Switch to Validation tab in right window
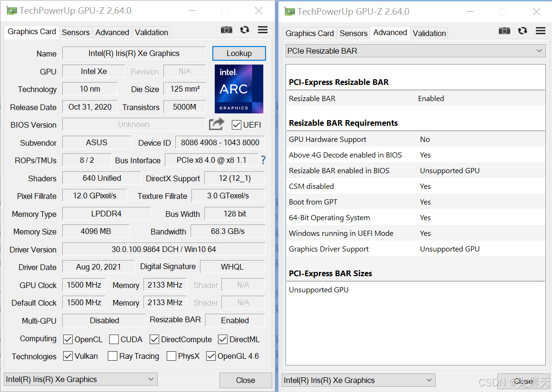Screen dimensions: 552x392 click(429, 33)
